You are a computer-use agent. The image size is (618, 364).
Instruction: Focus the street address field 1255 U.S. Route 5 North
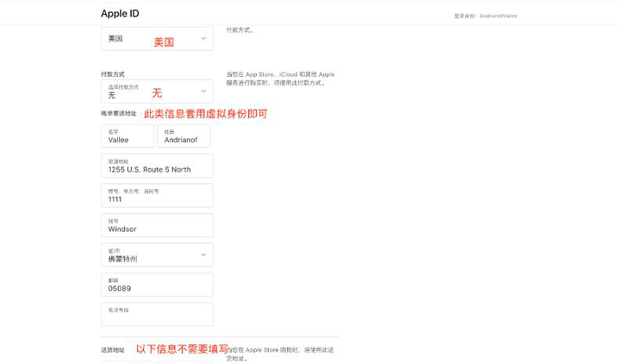pos(157,166)
